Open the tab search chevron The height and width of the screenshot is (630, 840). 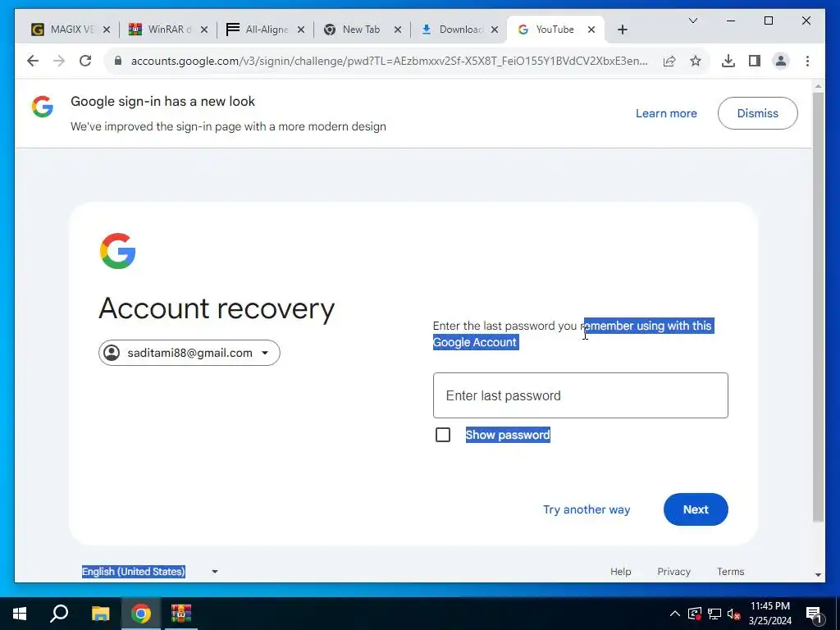[692, 21]
